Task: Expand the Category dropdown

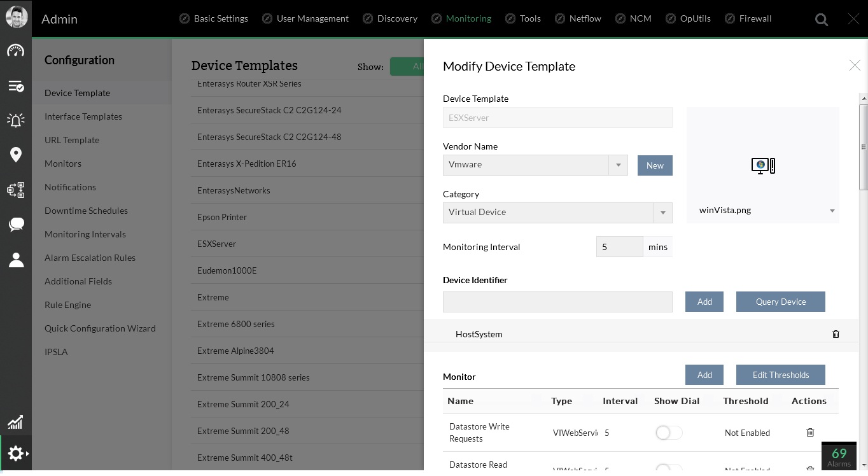Action: (x=662, y=213)
